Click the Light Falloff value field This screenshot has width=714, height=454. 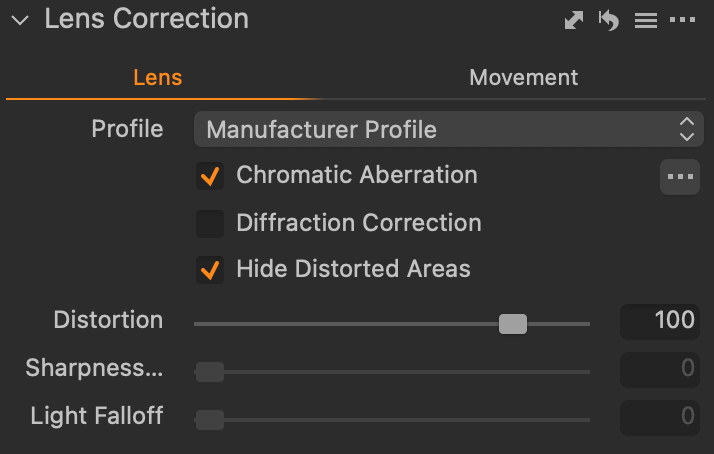click(659, 418)
